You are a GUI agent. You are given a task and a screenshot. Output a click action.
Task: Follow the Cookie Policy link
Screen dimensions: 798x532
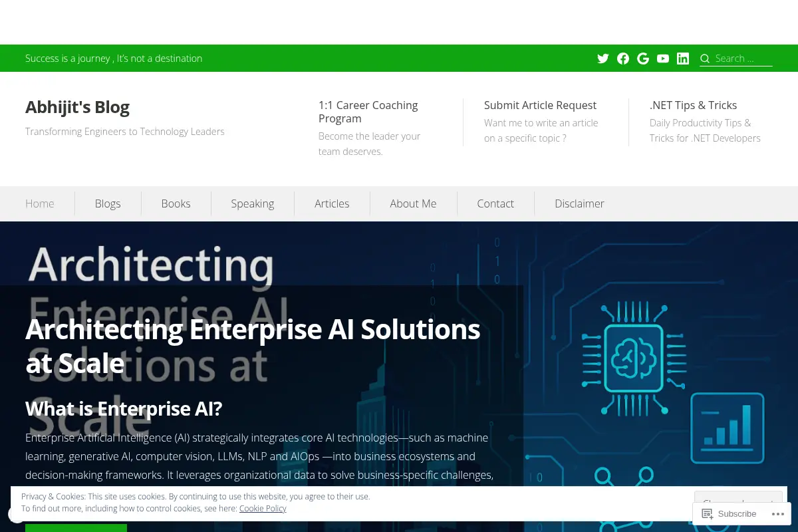(x=263, y=509)
